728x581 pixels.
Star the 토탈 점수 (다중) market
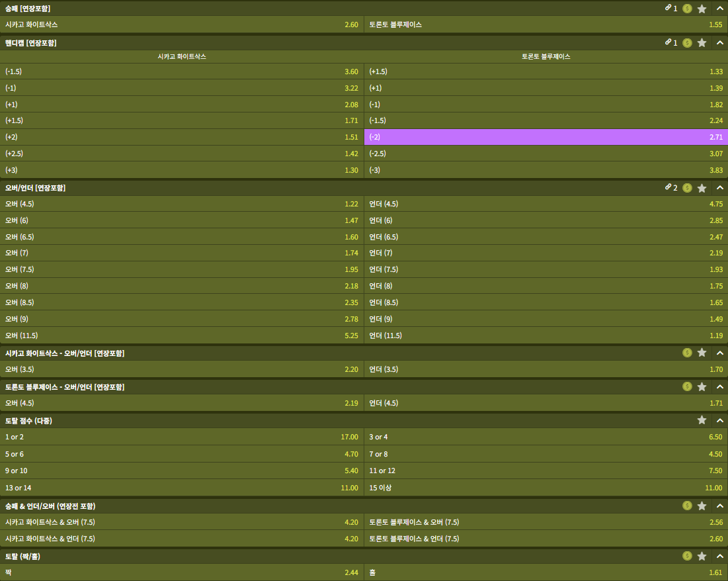click(x=702, y=420)
